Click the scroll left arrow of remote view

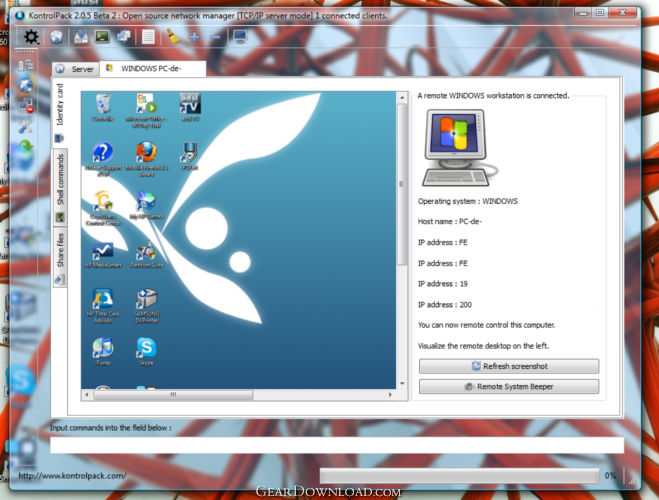point(87,395)
